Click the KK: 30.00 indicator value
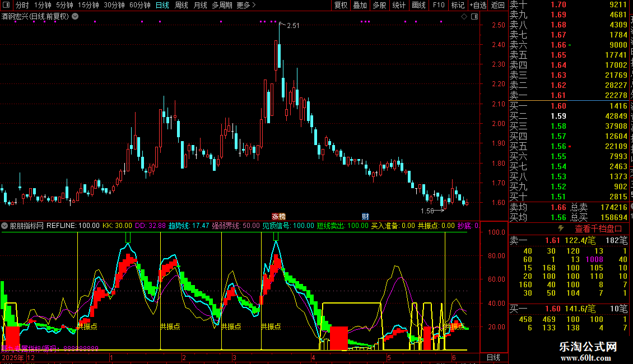633x364 pixels. (117, 226)
